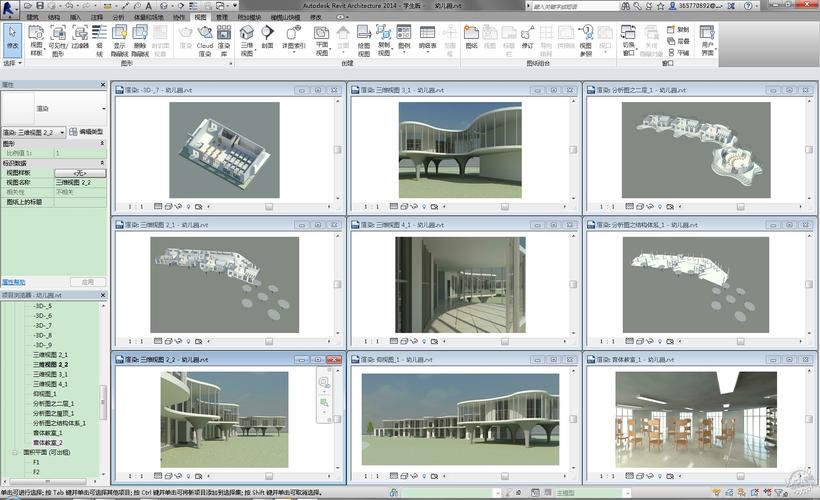820x500 pixels.
Task: Click Replicate window (复制) icon
Action: [678, 29]
